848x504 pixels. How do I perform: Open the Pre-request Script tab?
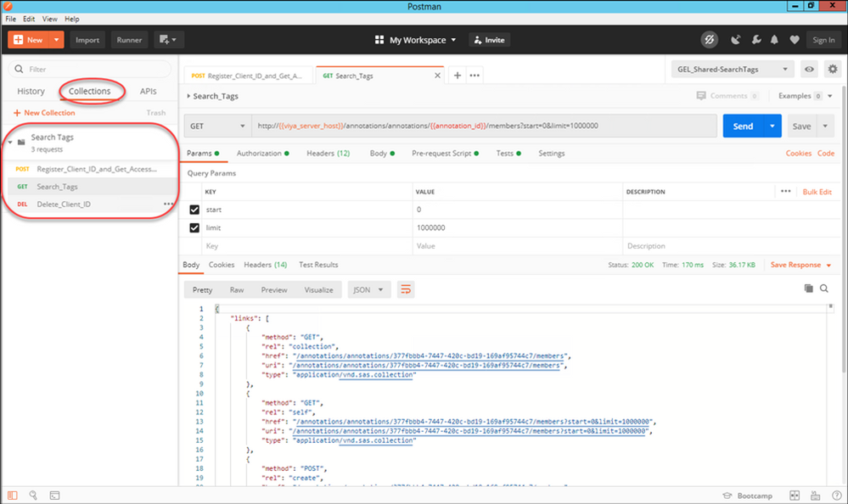[445, 154]
